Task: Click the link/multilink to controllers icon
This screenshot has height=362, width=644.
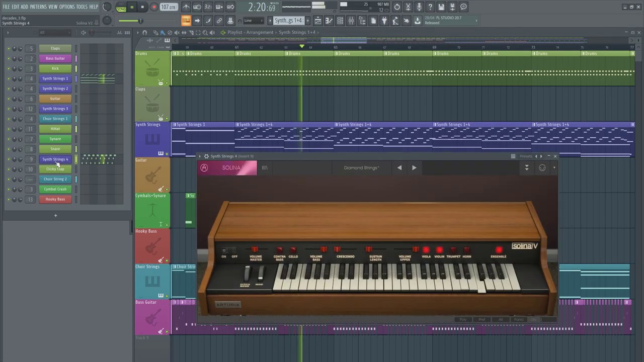Action: coord(219,21)
